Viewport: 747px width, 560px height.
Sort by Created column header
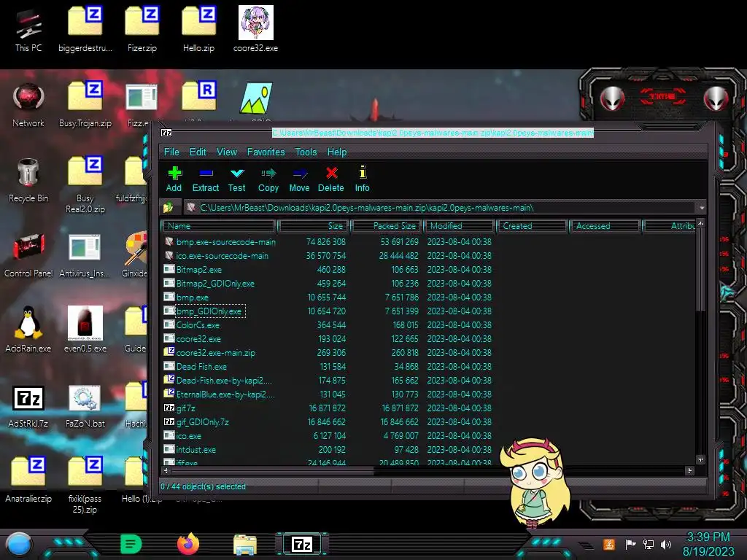coord(532,226)
